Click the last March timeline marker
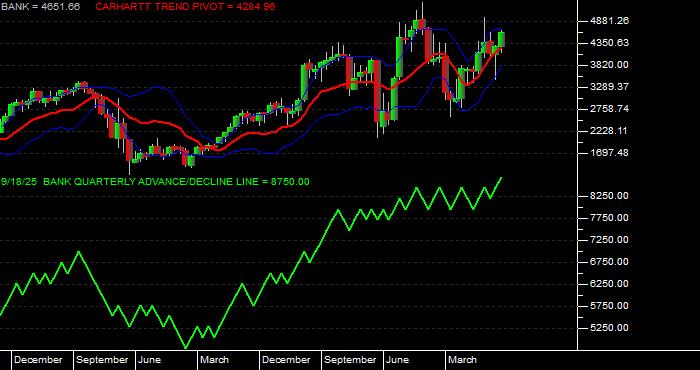The width and height of the screenshot is (700, 370). tap(462, 360)
